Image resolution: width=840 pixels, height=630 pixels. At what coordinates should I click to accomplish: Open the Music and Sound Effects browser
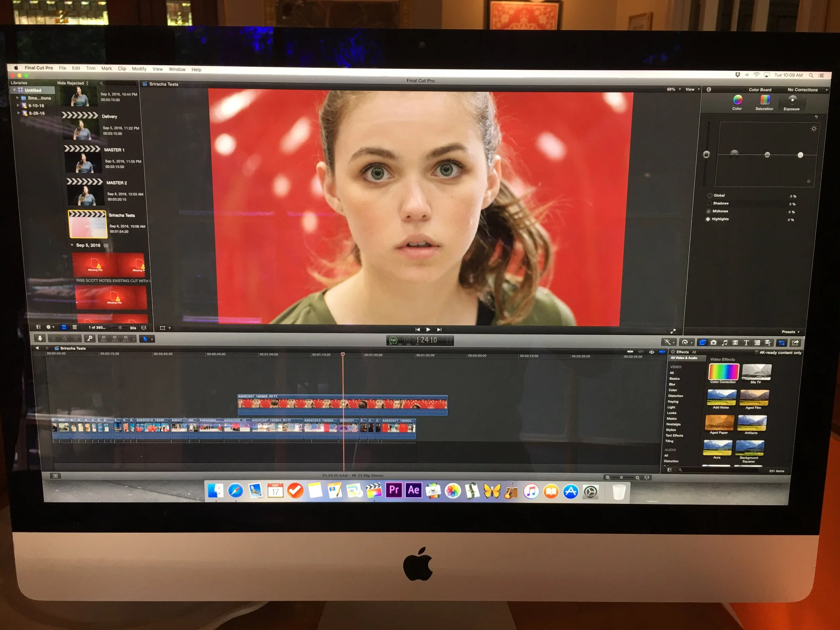point(725,343)
